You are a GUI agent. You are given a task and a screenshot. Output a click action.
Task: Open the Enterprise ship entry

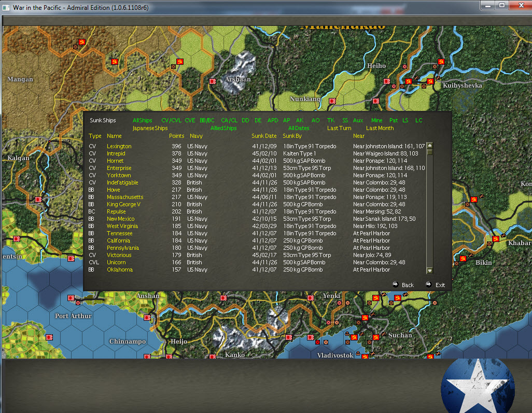pos(119,168)
